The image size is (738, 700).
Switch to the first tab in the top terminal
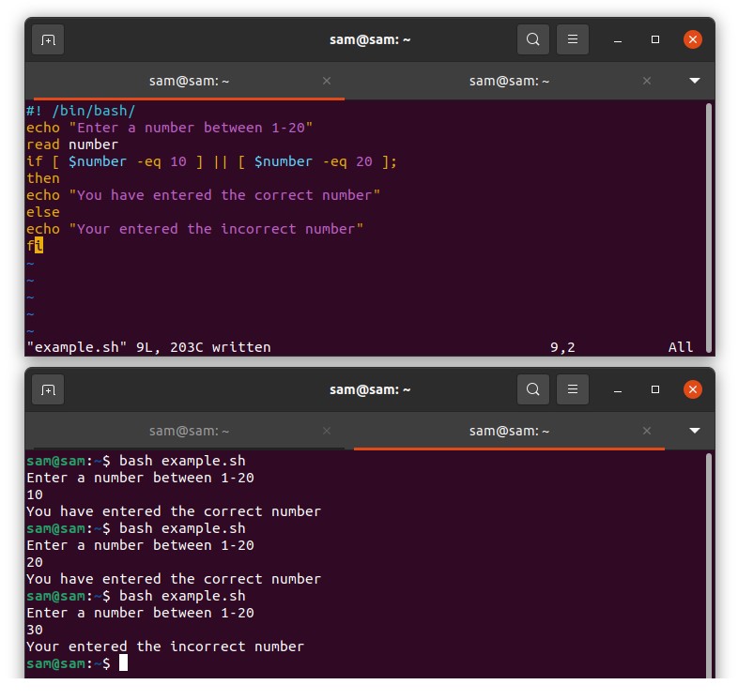click(189, 81)
